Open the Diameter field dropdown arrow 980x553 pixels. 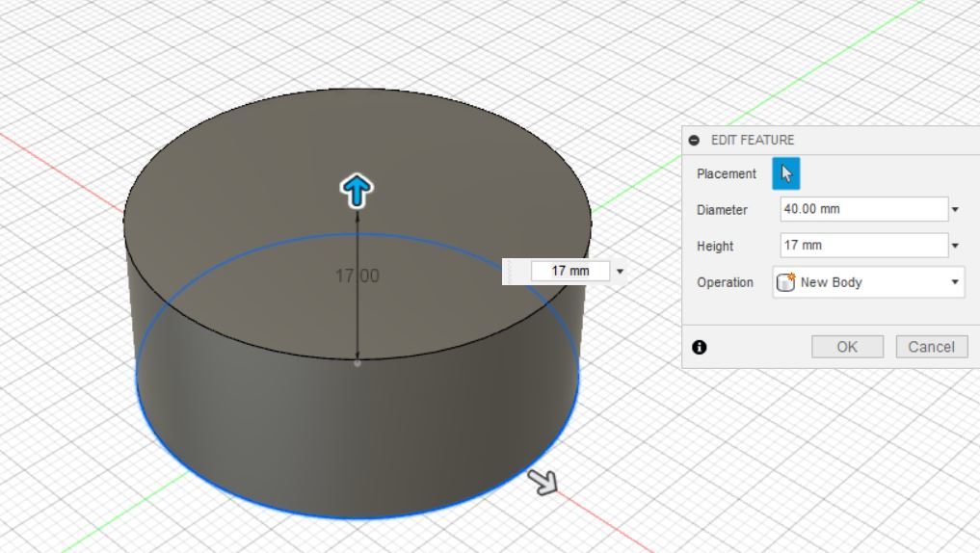click(955, 209)
